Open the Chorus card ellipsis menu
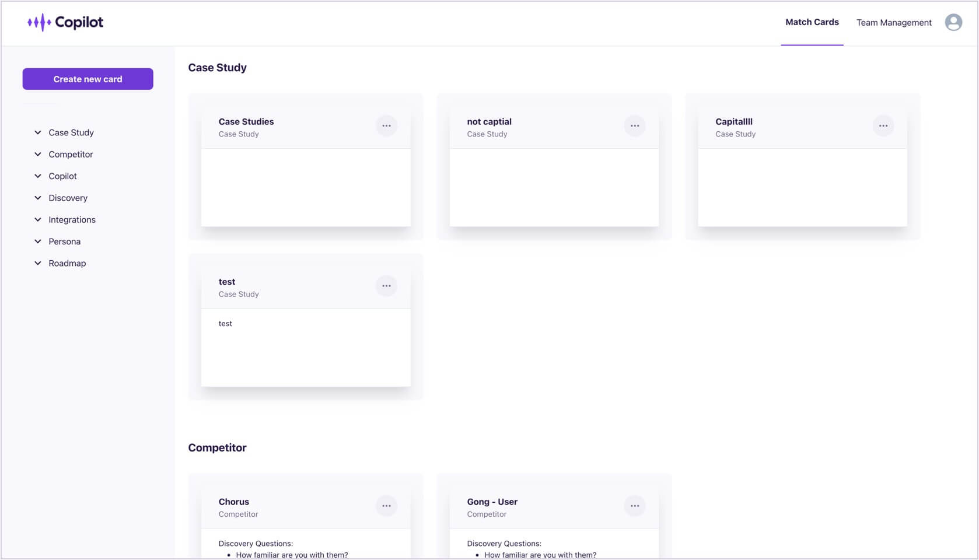The width and height of the screenshot is (979, 560). pos(386,506)
